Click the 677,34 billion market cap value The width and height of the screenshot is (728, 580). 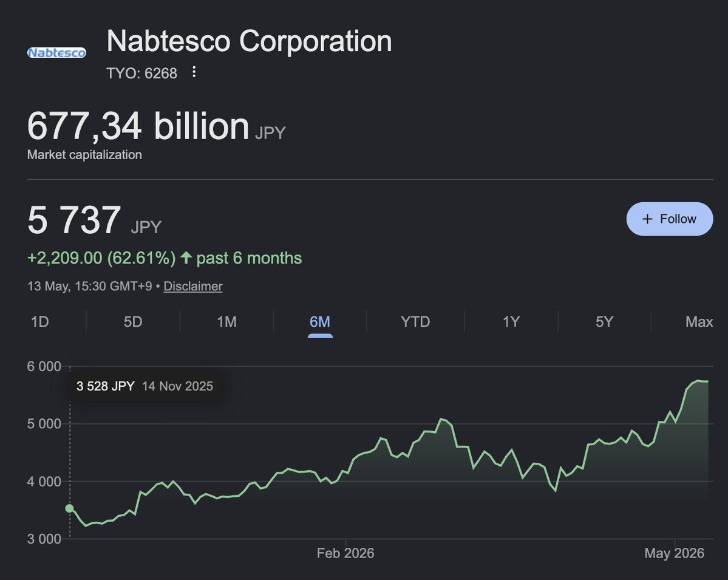[138, 126]
